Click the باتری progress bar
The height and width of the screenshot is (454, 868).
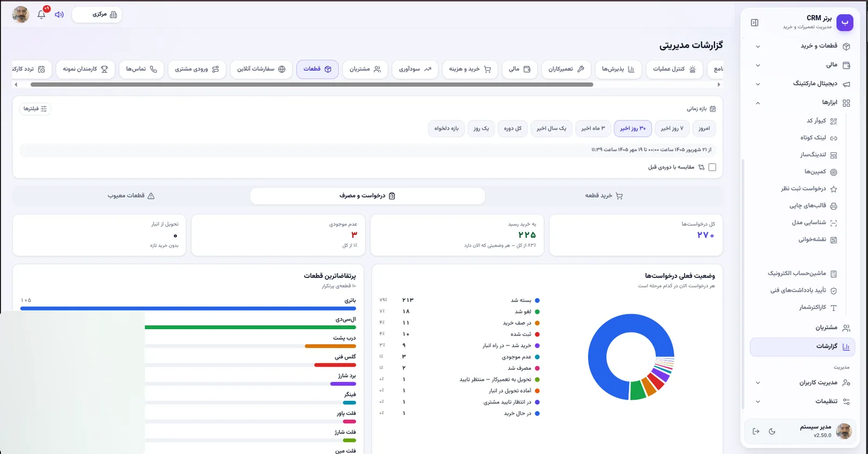[188, 308]
